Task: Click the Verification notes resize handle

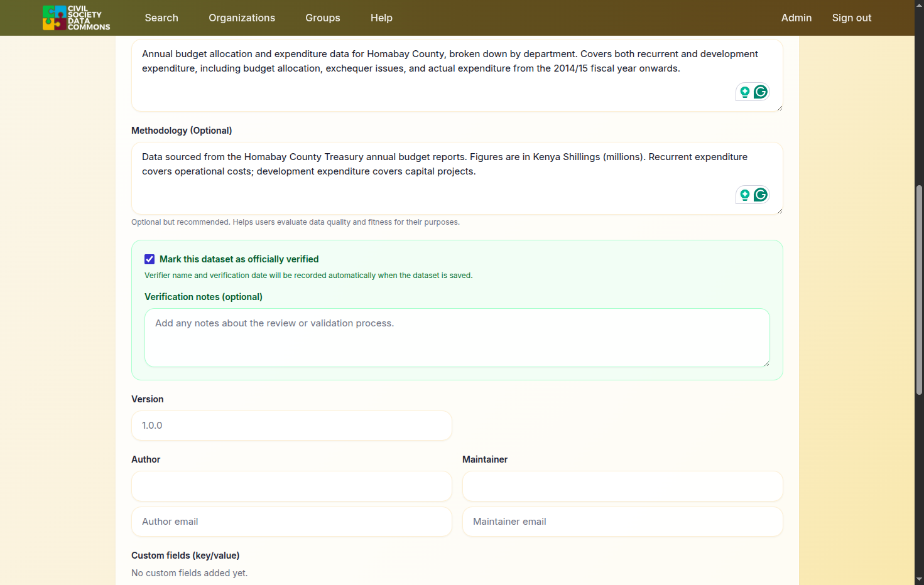Action: 766,363
